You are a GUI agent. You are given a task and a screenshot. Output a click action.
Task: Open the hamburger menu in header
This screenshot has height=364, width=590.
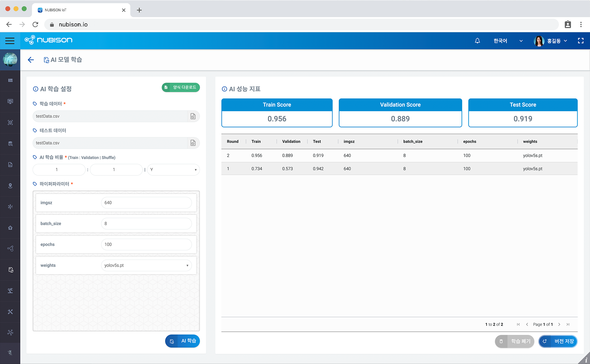click(x=10, y=41)
